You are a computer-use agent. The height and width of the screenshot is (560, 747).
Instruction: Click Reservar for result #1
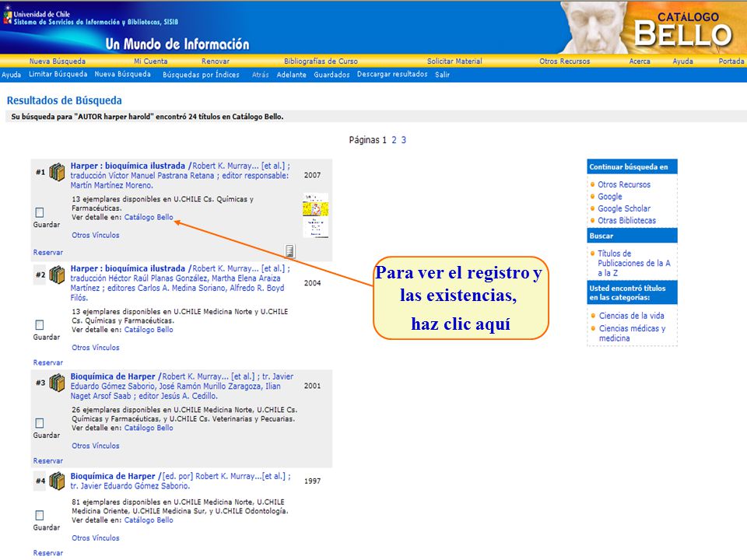pyautogui.click(x=47, y=252)
